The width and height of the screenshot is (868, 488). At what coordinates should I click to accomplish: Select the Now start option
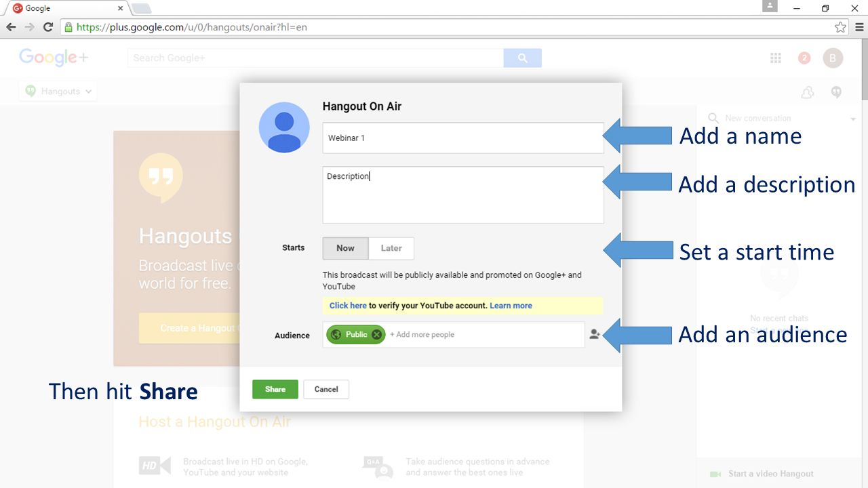pos(345,248)
